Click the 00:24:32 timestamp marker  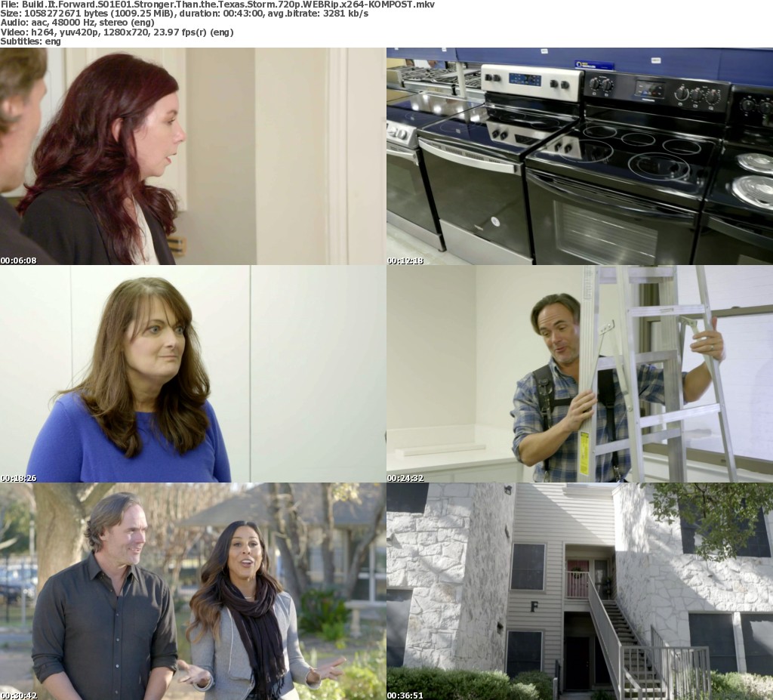coord(405,478)
